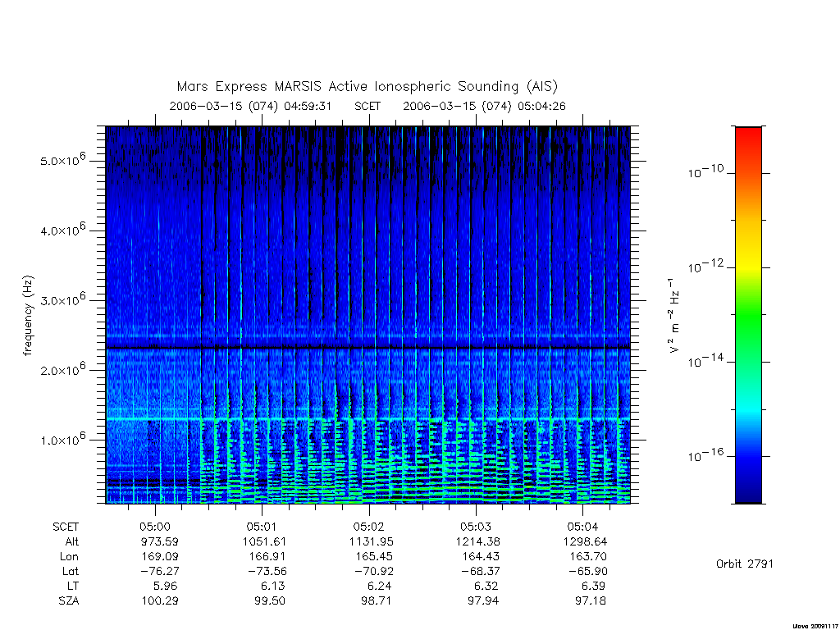Image resolution: width=840 pixels, height=630 pixels.
Task: Click the frequency (Hz) axis title
Action: (28, 315)
